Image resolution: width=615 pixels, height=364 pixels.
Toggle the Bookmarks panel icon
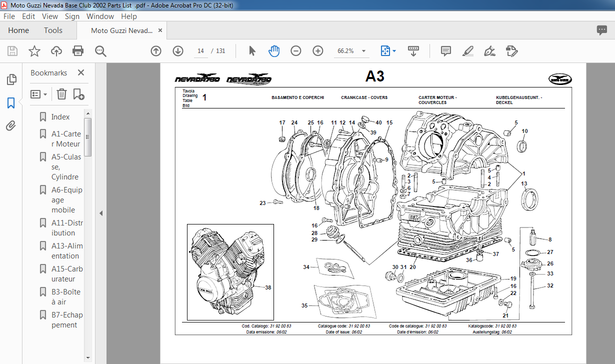click(x=11, y=103)
